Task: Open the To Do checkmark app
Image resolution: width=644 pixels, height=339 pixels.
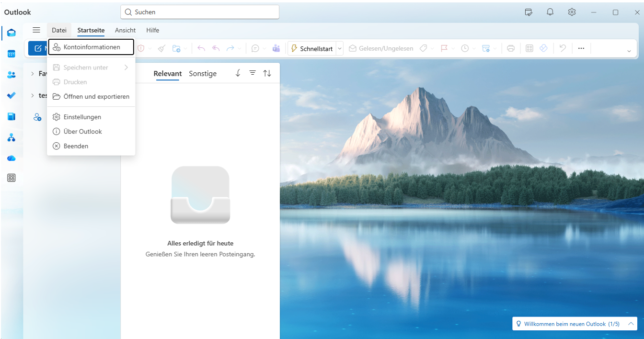Action: [x=11, y=96]
